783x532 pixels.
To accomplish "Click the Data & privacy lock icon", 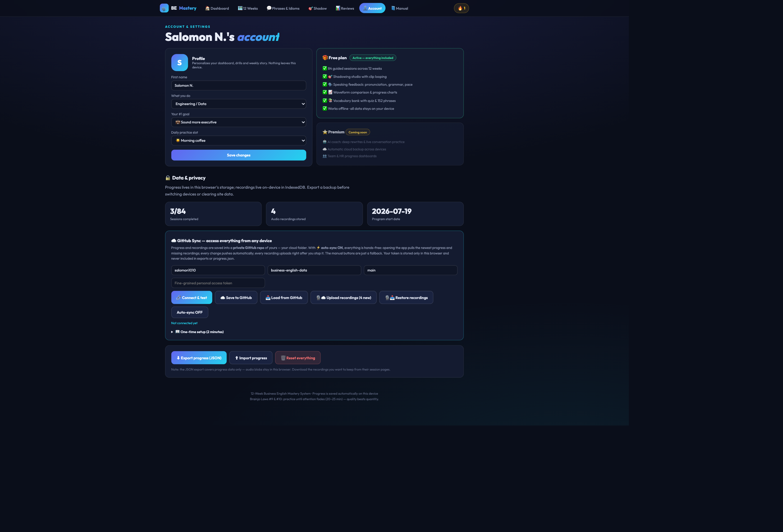I will point(168,178).
